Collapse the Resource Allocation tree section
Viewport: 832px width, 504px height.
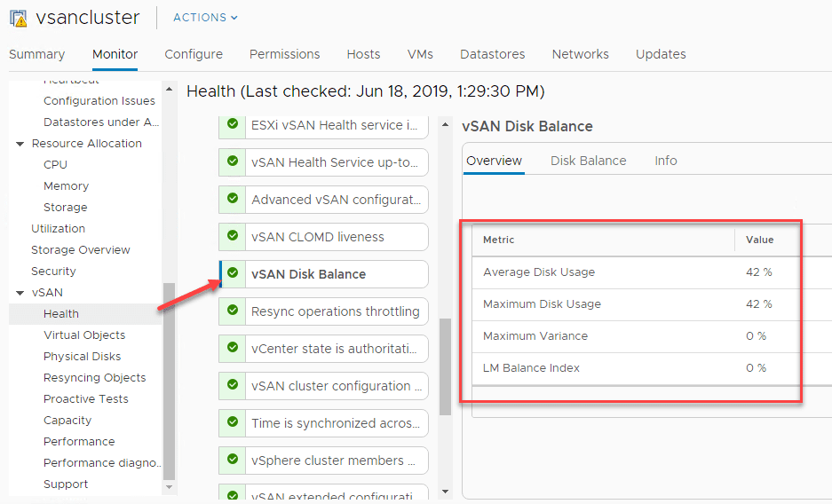coord(20,144)
